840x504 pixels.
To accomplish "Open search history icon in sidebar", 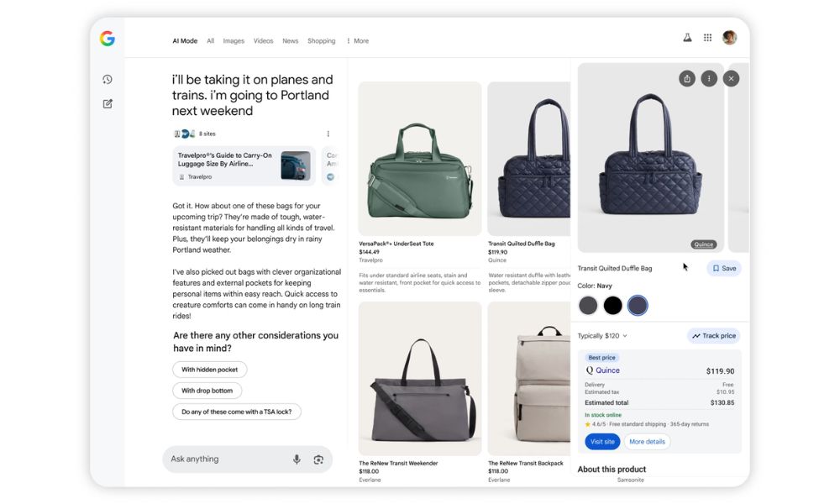I will [108, 80].
